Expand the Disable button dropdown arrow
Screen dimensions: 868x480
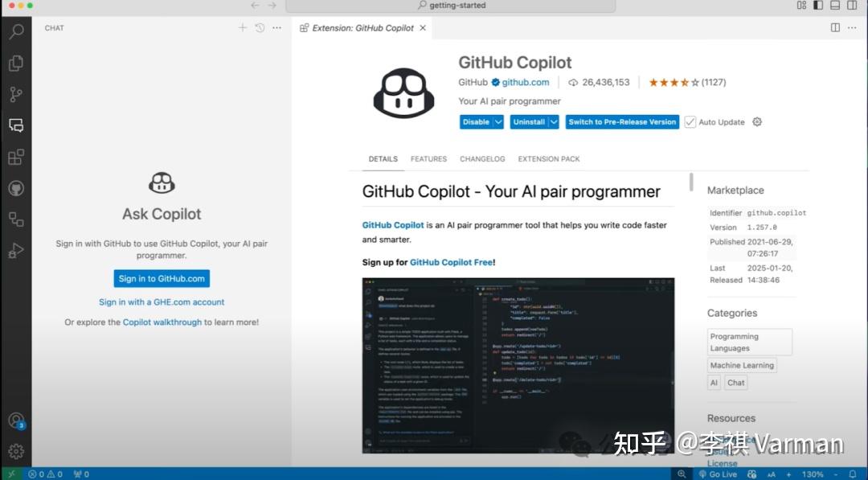point(498,121)
